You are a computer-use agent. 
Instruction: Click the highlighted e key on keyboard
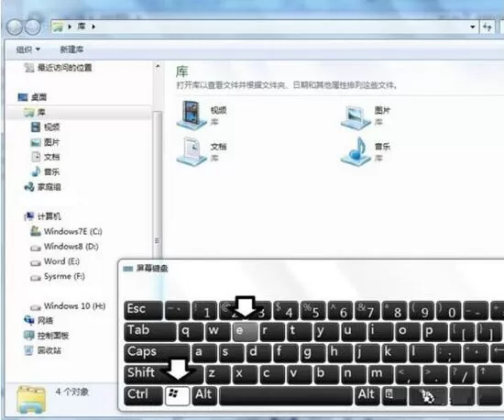pos(245,331)
